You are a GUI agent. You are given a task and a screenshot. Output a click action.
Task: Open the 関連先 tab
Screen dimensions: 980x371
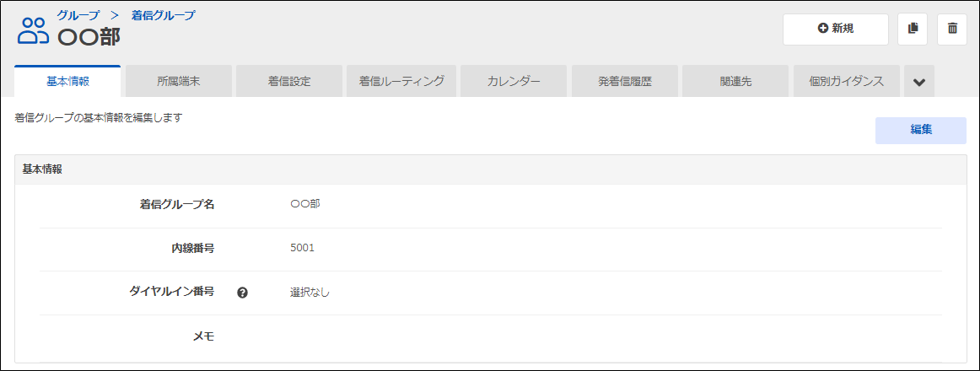(735, 81)
